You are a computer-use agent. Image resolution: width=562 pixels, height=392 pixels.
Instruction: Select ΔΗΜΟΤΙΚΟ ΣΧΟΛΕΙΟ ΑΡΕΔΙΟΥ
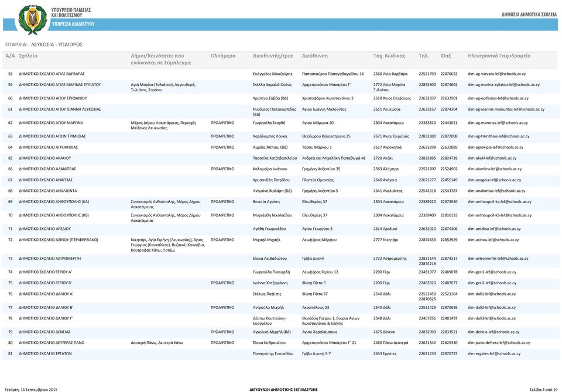45,229
